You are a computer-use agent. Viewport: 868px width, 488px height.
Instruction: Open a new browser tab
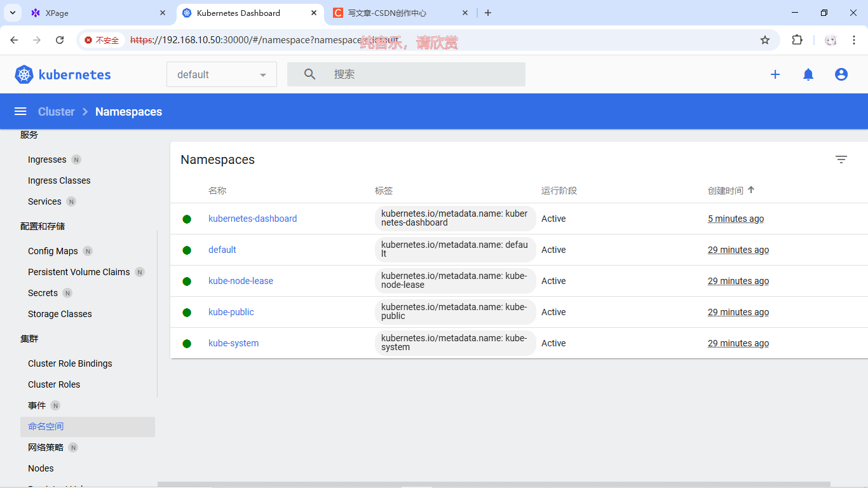488,13
